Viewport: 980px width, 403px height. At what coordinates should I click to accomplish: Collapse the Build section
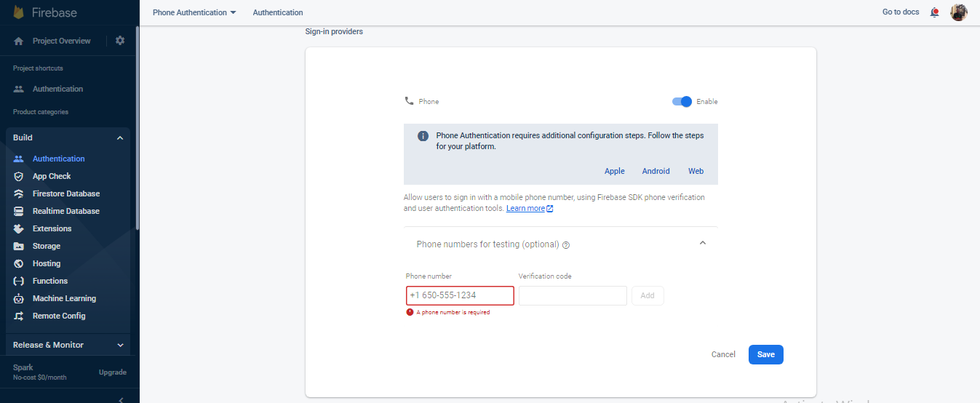coord(120,137)
